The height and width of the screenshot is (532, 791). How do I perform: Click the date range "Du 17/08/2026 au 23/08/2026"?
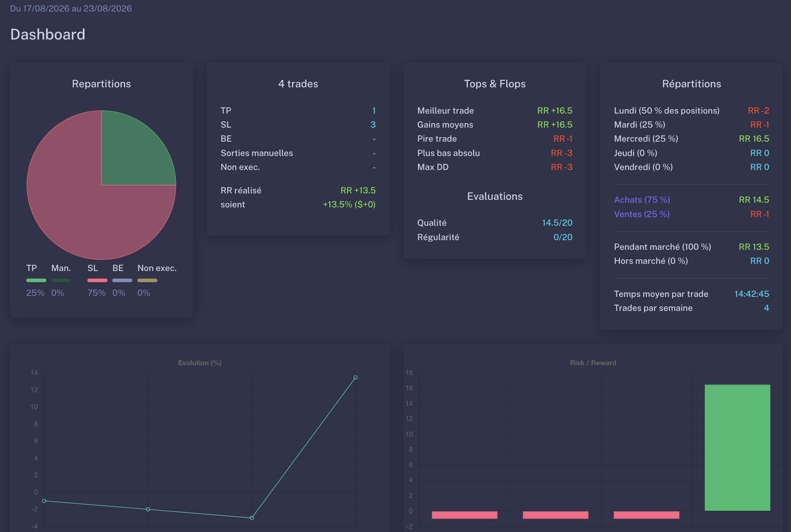pyautogui.click(x=71, y=8)
